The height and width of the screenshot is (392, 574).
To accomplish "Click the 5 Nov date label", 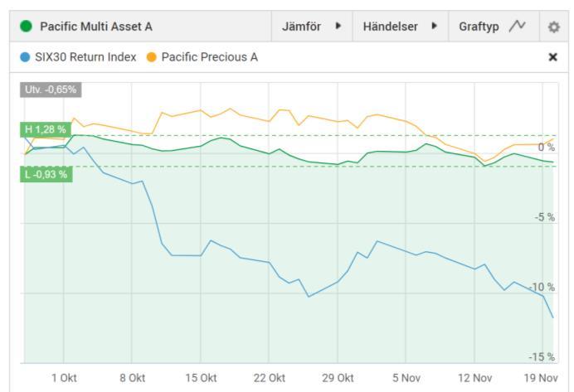I will tap(406, 378).
